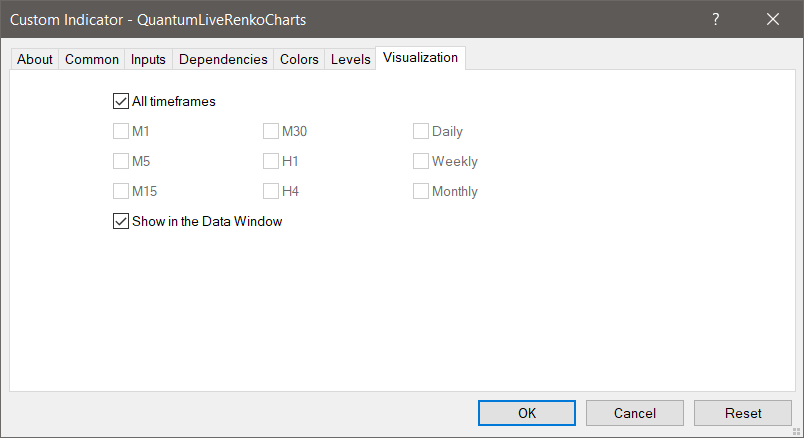Image resolution: width=804 pixels, height=438 pixels.
Task: Enable the H1 timeframe checkbox
Action: [x=271, y=161]
